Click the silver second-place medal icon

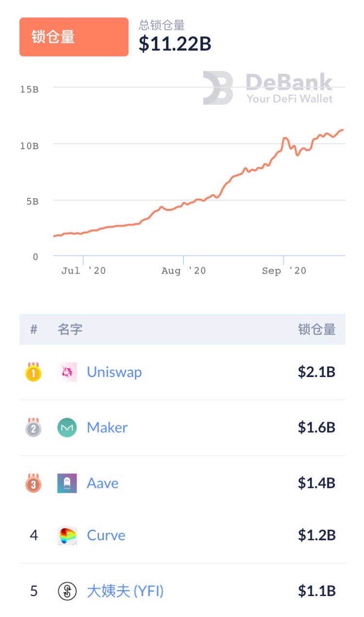click(33, 428)
